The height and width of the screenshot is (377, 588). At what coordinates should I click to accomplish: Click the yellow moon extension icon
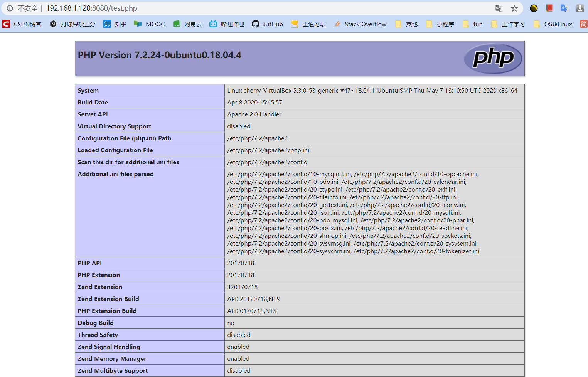click(534, 8)
